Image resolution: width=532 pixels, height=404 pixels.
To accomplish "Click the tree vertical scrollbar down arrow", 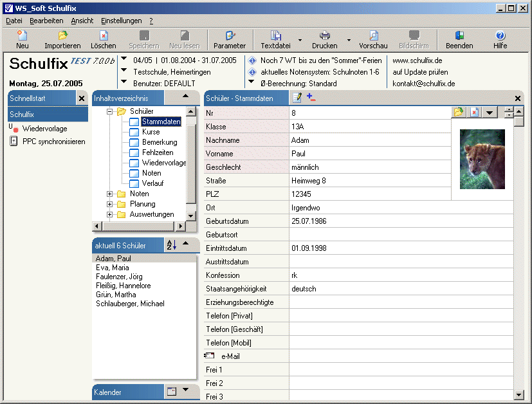I will tap(190, 216).
